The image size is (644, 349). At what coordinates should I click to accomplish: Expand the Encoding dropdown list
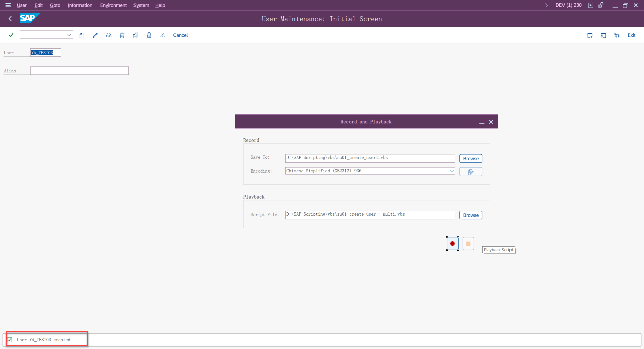pos(451,171)
